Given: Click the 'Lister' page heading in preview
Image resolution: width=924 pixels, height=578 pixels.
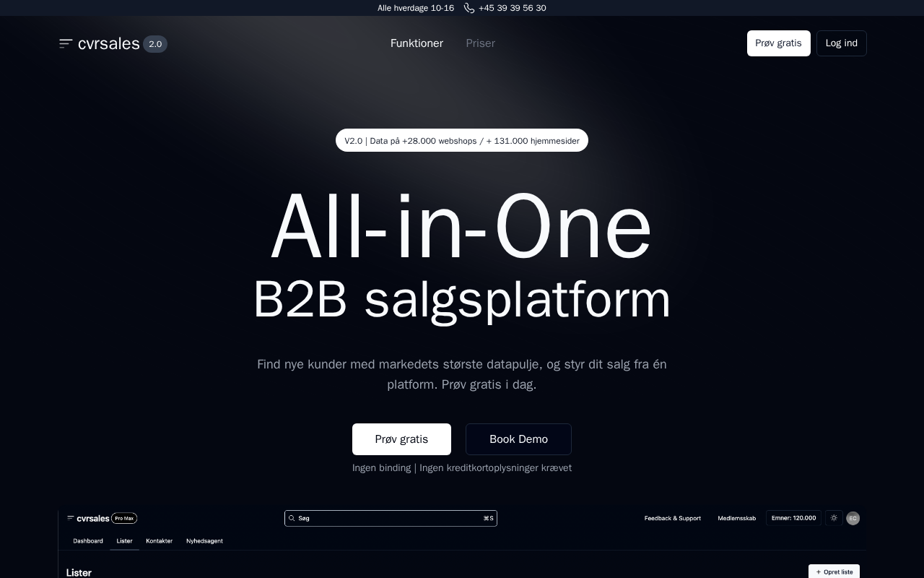Looking at the screenshot, I should point(79,573).
